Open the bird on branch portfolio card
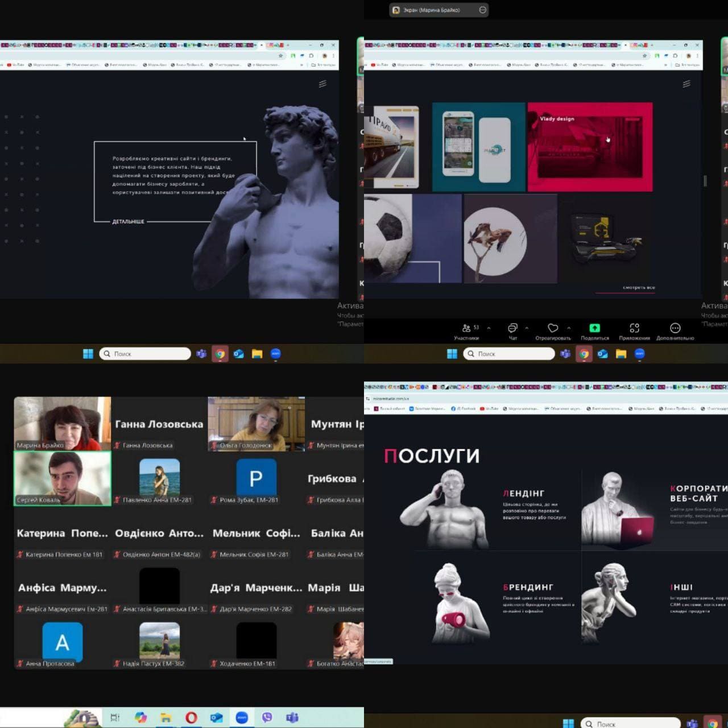The width and height of the screenshot is (728, 728). point(510,238)
